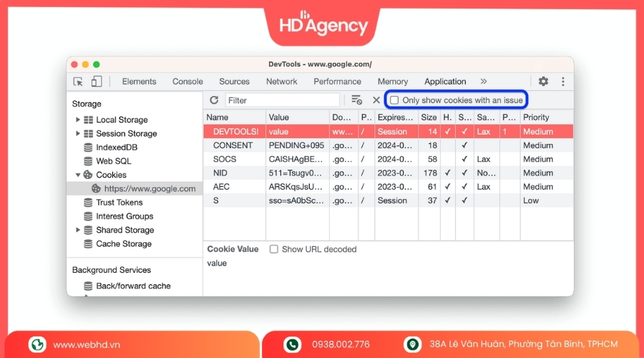Open the three-dot customize menu
644x358 pixels.
tap(562, 82)
